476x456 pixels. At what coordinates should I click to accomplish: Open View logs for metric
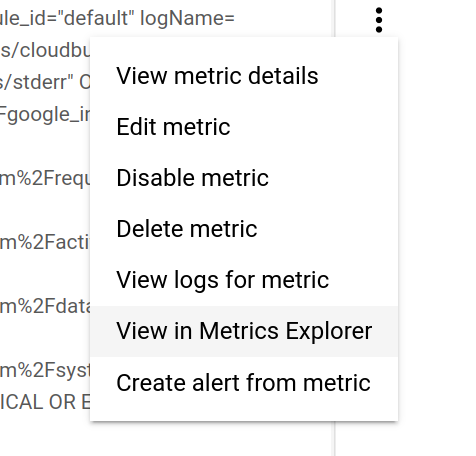[244, 280]
